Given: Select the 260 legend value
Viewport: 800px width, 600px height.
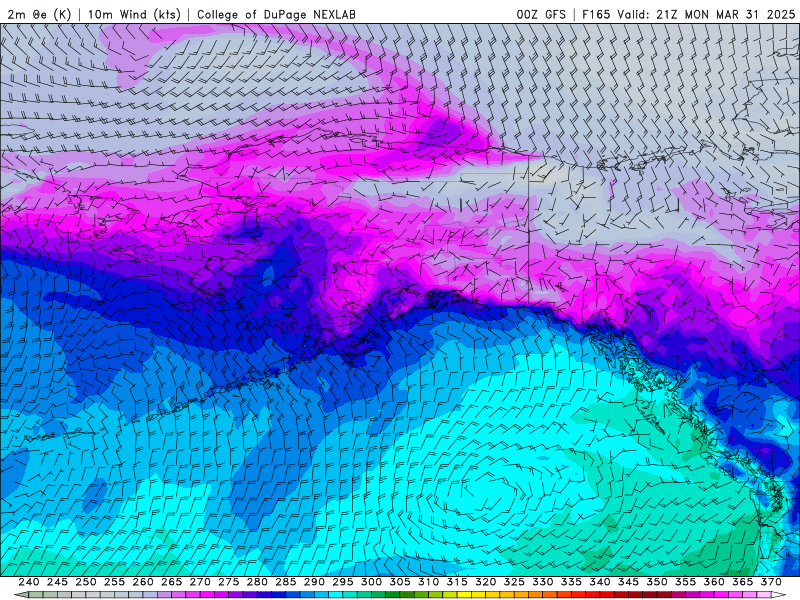Looking at the screenshot, I should (x=143, y=582).
